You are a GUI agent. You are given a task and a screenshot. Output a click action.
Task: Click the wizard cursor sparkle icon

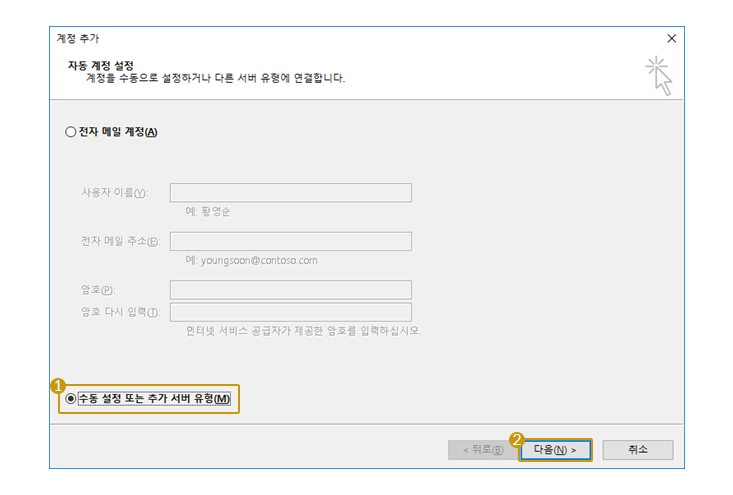(x=658, y=76)
